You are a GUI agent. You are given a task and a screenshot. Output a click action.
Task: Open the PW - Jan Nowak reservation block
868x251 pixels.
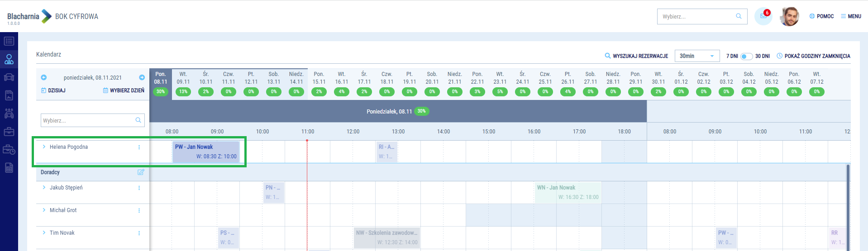point(206,152)
